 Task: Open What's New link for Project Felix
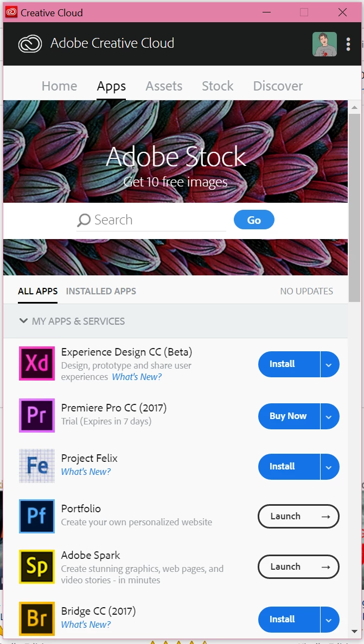[x=86, y=472]
